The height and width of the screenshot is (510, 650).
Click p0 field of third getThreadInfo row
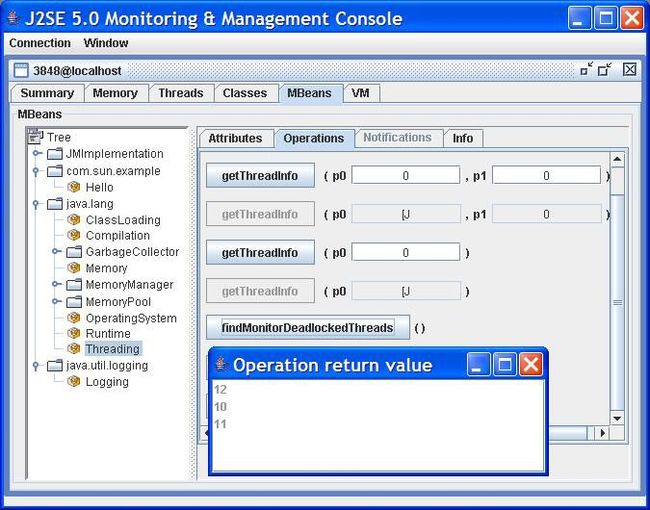pyautogui.click(x=406, y=253)
